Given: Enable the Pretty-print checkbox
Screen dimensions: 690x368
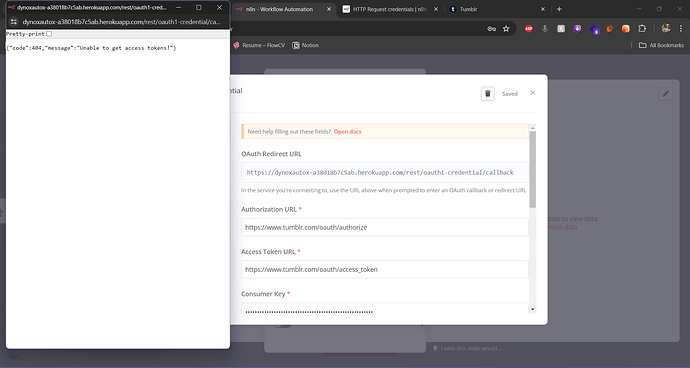Looking at the screenshot, I should tap(49, 34).
